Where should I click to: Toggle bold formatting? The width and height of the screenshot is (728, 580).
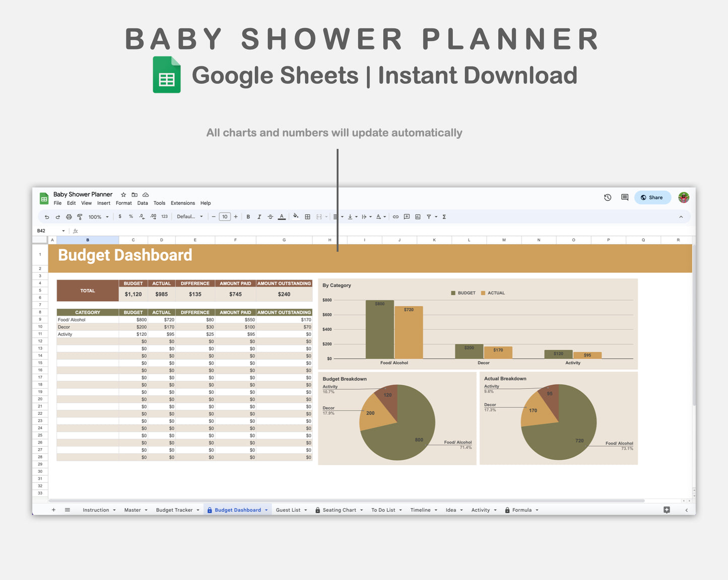point(248,216)
